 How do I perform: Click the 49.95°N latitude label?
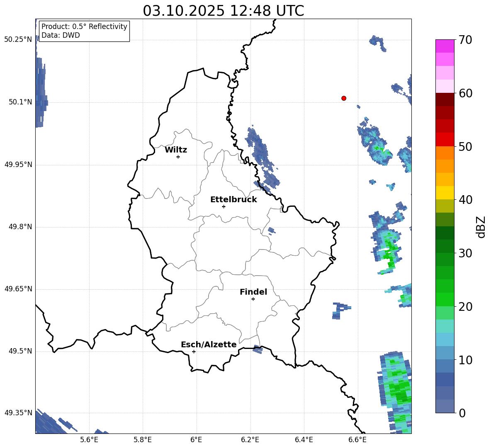[18, 165]
